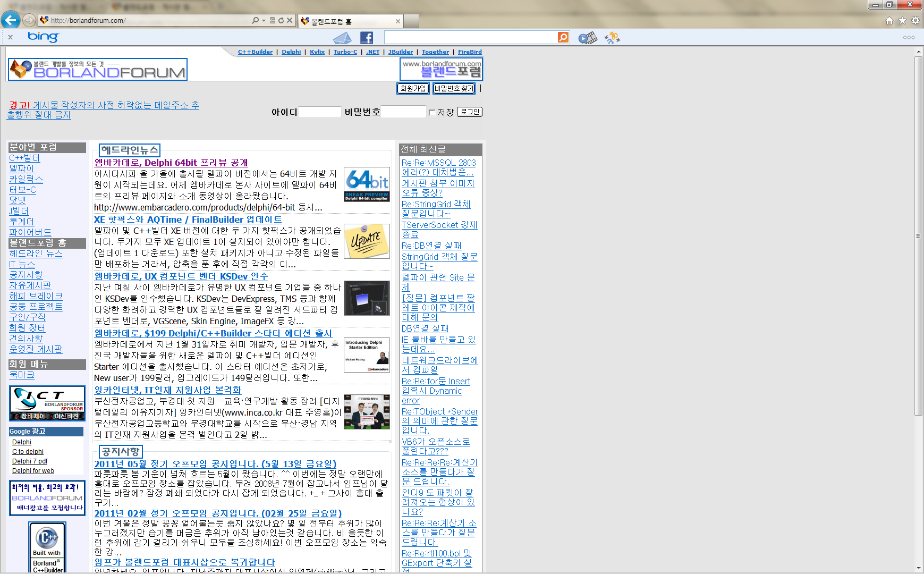Select the JBuilder link in top navigation
Image resolution: width=924 pixels, height=574 pixels.
[401, 52]
